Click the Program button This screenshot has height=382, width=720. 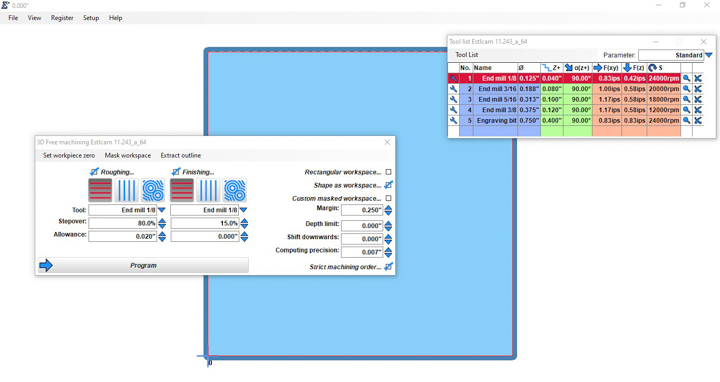[143, 265]
